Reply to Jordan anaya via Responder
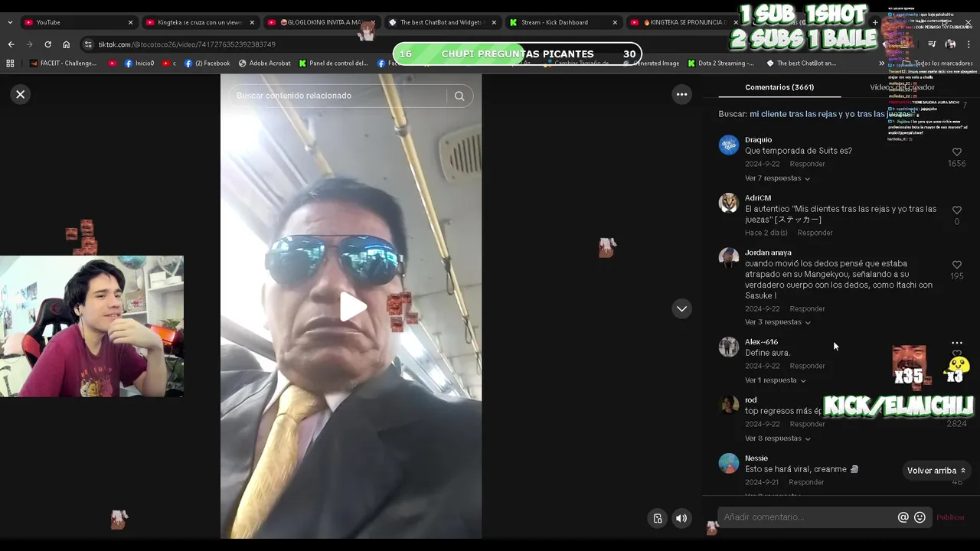Image resolution: width=980 pixels, height=551 pixels. (x=807, y=308)
